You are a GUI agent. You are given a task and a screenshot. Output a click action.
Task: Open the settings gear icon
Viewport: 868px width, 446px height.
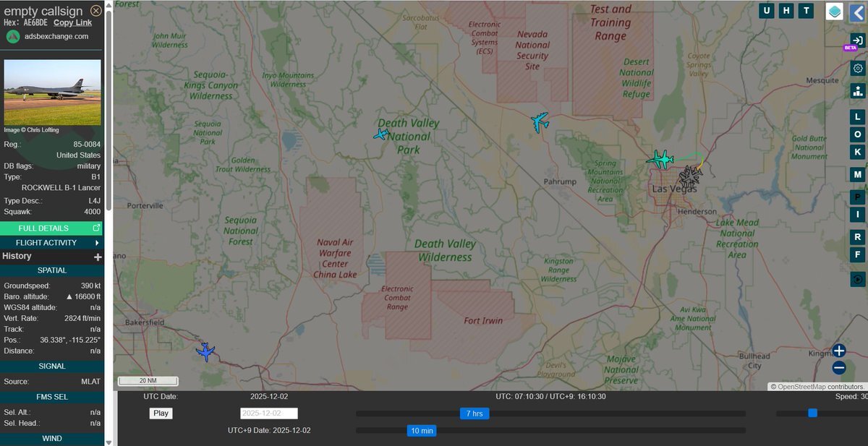pos(858,69)
